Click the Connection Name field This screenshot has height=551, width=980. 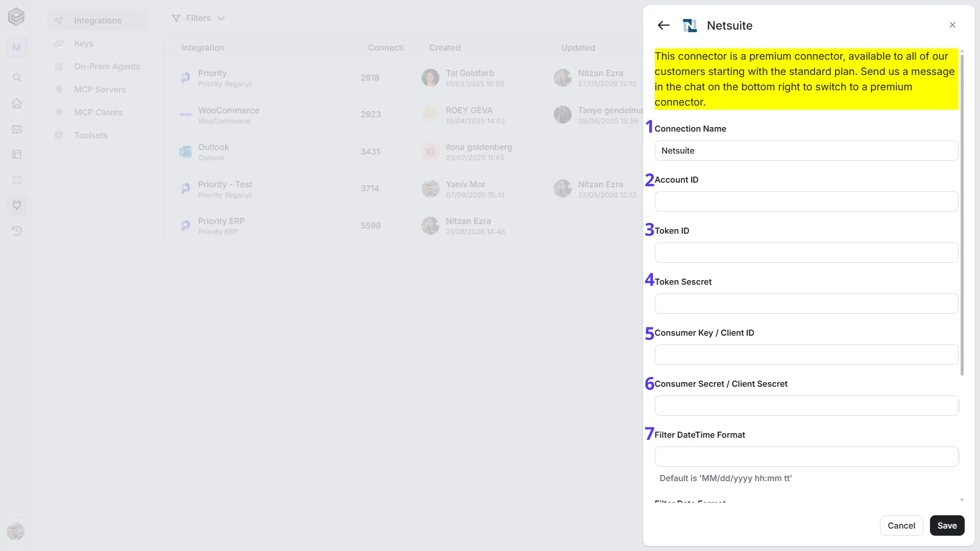806,151
